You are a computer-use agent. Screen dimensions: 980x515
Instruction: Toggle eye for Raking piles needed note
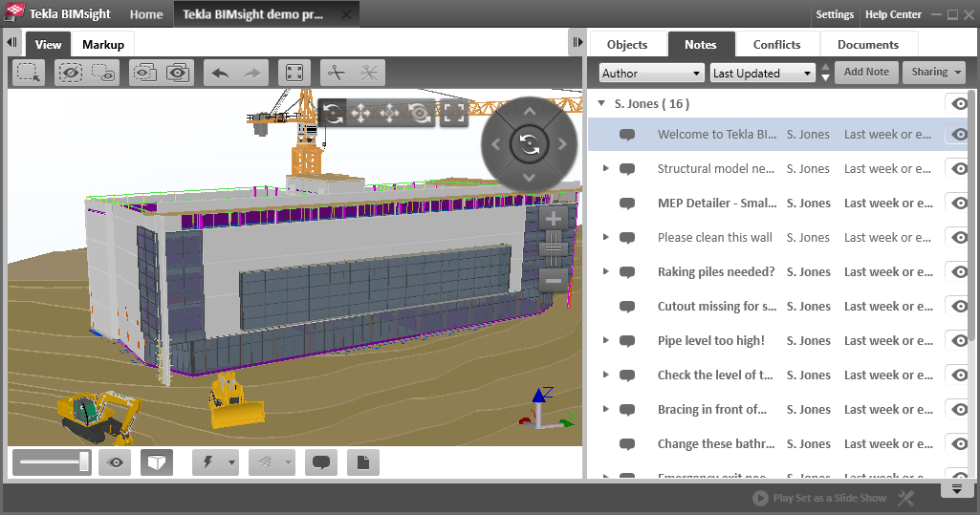959,271
